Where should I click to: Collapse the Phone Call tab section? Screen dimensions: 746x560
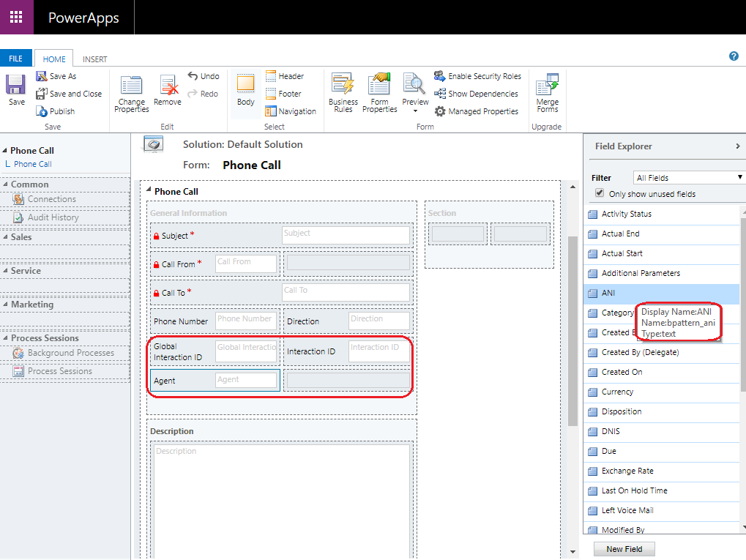pos(149,190)
